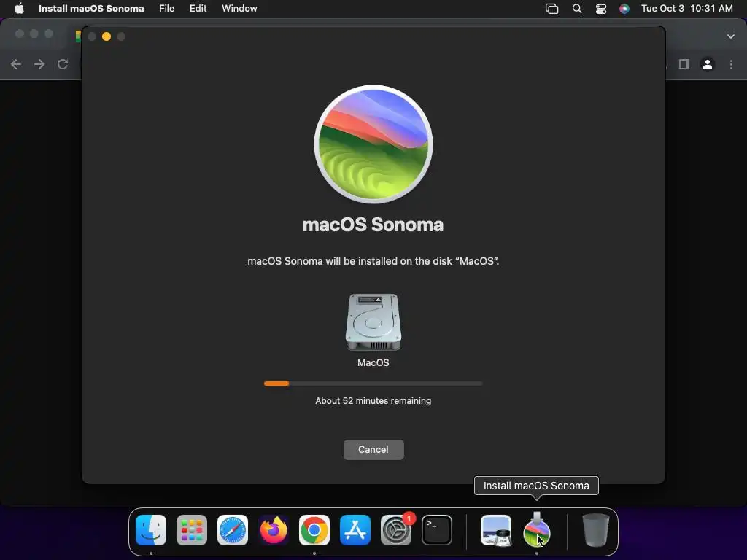Go forward in the Chrome window

tap(39, 64)
